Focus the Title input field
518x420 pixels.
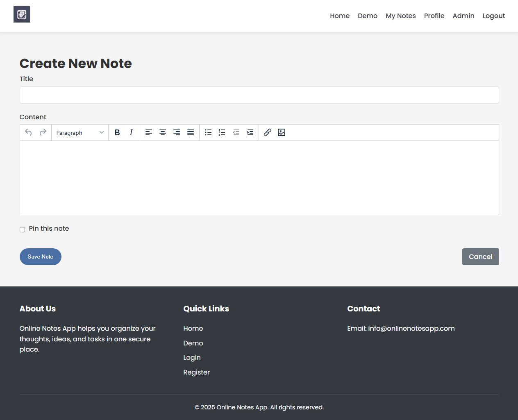tap(259, 95)
